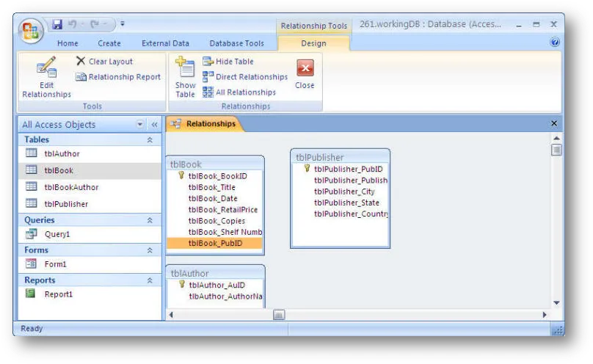Click highlighted tblBook_PubID field
This screenshot has height=364, width=593.
coord(215,243)
